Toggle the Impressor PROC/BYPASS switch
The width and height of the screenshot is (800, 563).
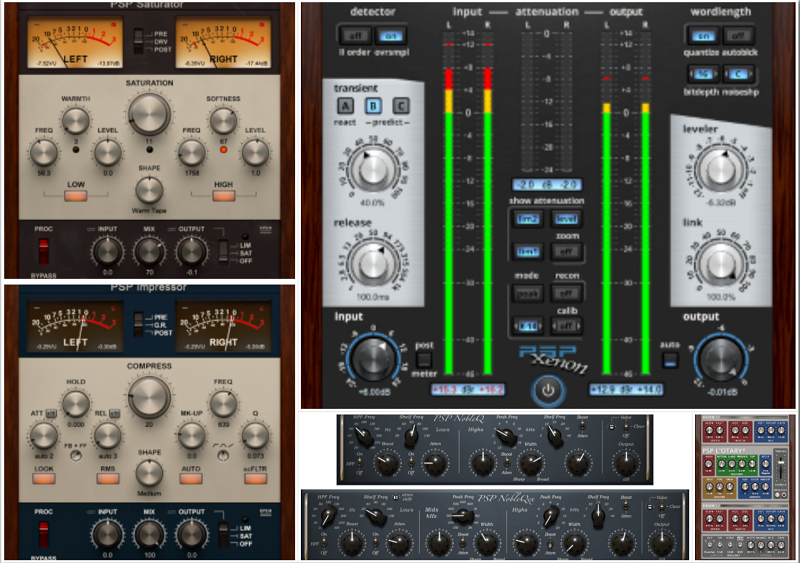[44, 534]
